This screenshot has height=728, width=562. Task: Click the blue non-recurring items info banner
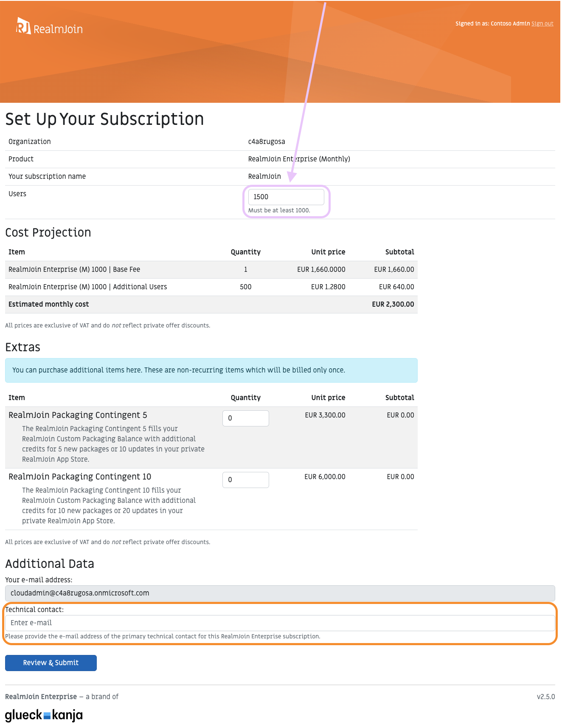[x=211, y=370]
